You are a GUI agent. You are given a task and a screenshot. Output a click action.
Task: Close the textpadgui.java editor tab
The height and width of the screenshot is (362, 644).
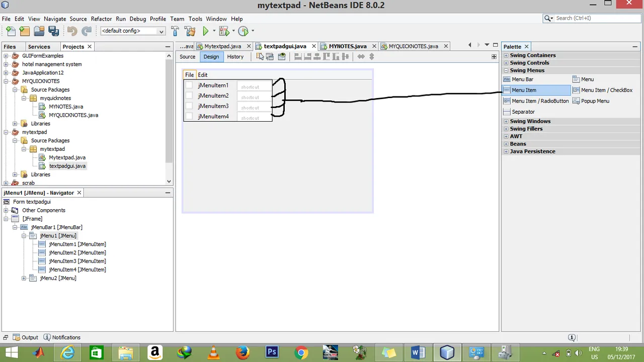point(314,46)
